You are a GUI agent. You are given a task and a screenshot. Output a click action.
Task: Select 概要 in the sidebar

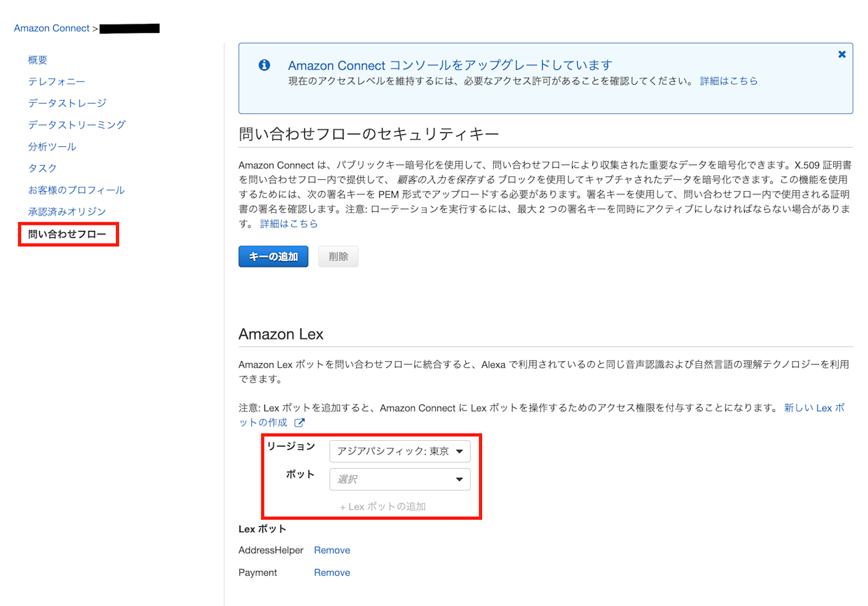click(x=37, y=59)
